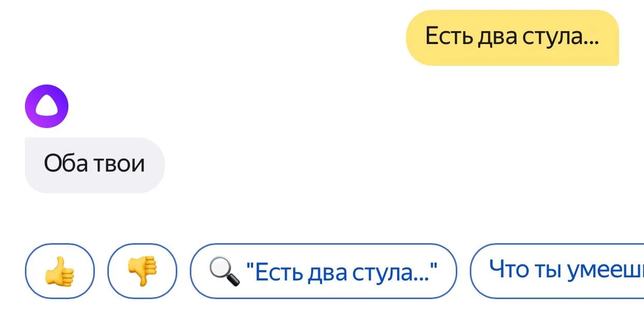Screen dimensions: 644x310
Task: Open web search for the quoted phrase chip
Action: (323, 271)
